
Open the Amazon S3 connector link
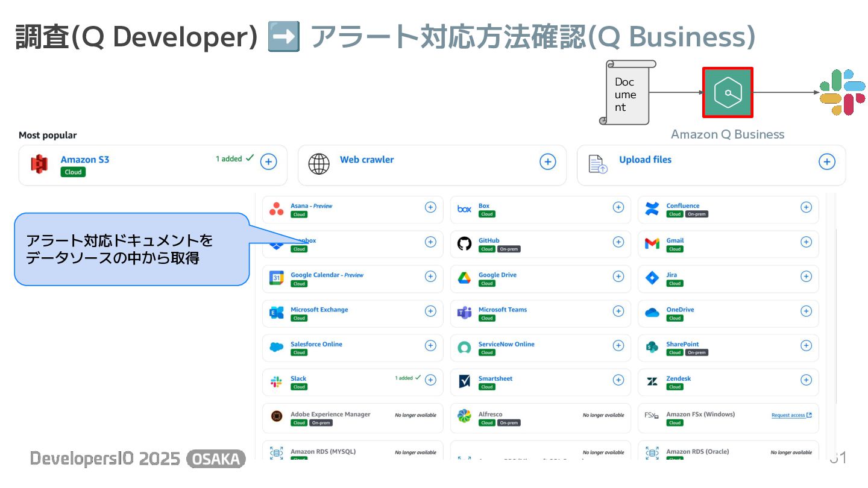85,160
